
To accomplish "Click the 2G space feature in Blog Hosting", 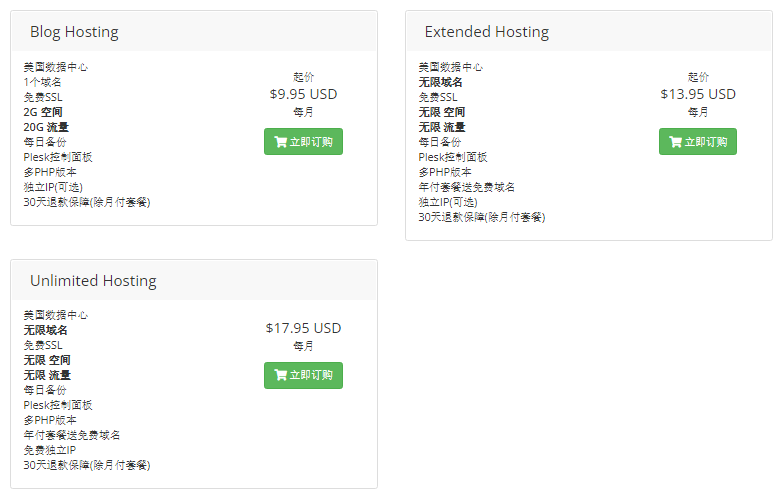I will pyautogui.click(x=43, y=112).
